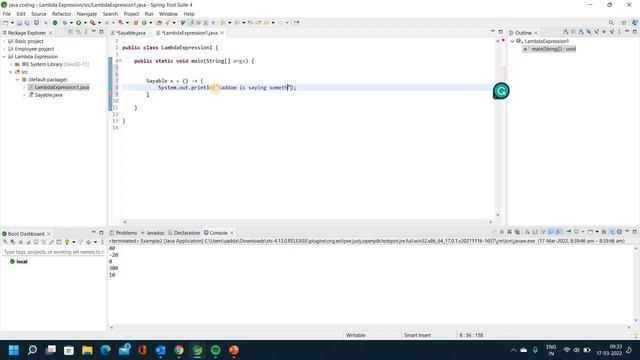Close the Console view tab
640x360 pixels.
pos(232,233)
